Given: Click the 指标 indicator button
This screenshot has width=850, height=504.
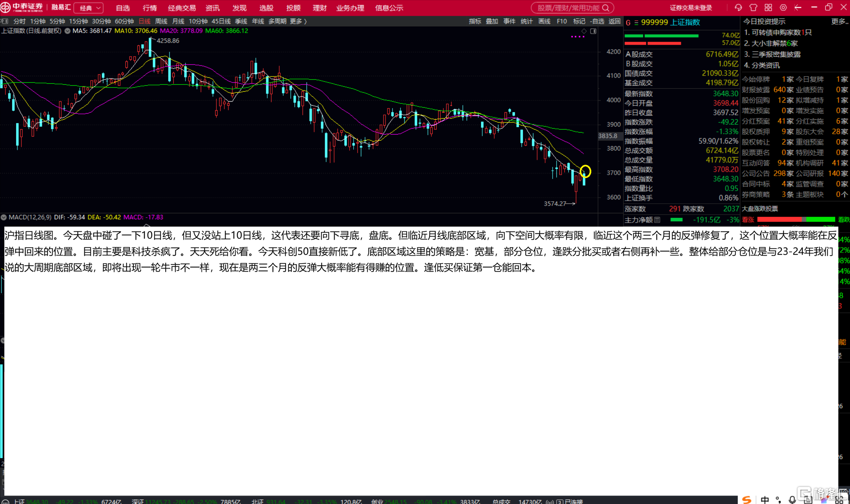Looking at the screenshot, I should 475,21.
